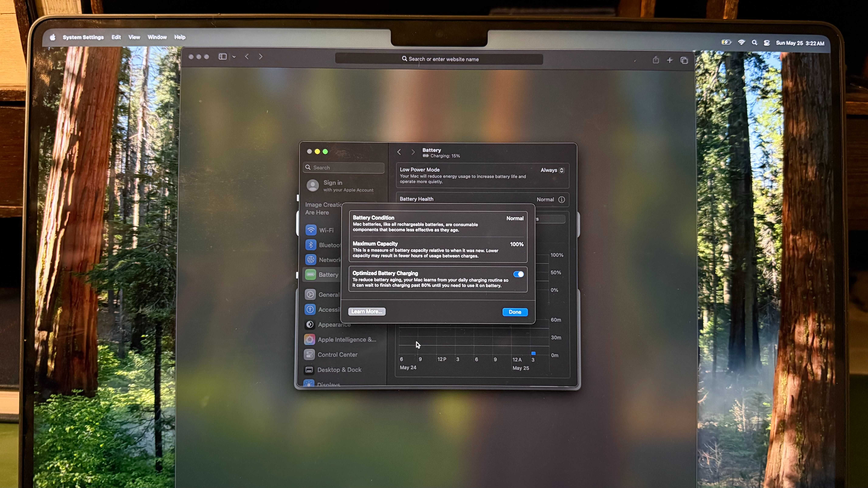The height and width of the screenshot is (488, 868).
Task: Click the Safari share icon
Action: coord(656,60)
